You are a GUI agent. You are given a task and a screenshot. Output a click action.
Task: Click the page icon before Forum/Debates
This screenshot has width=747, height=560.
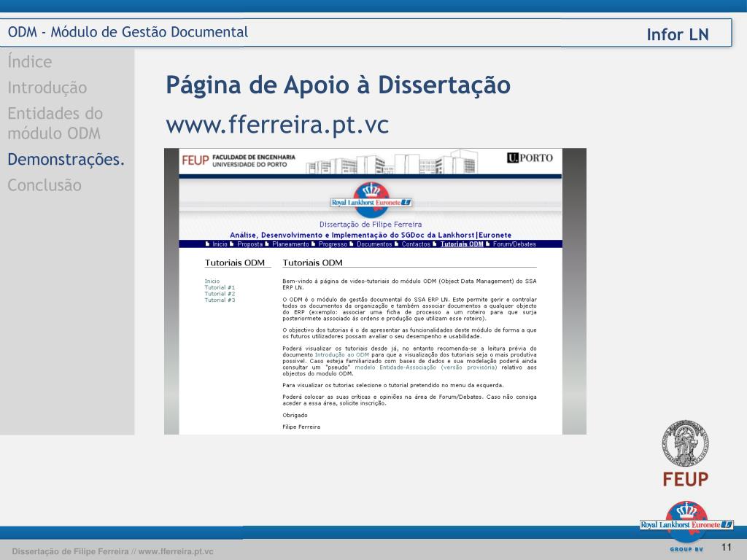(488, 244)
